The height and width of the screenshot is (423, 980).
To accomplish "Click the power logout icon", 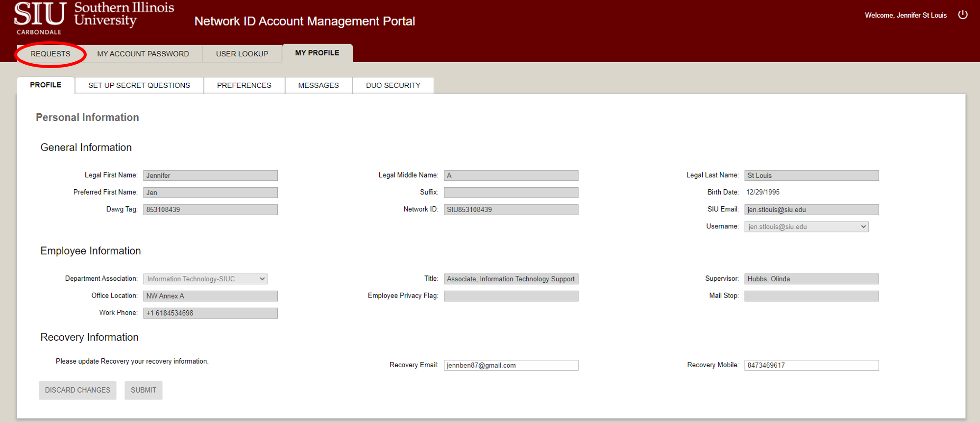I will (963, 15).
